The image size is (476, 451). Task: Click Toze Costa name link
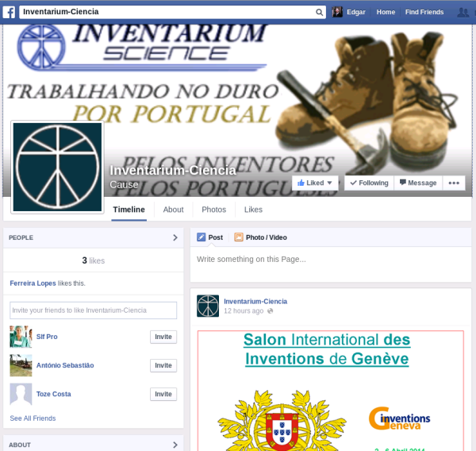[54, 394]
